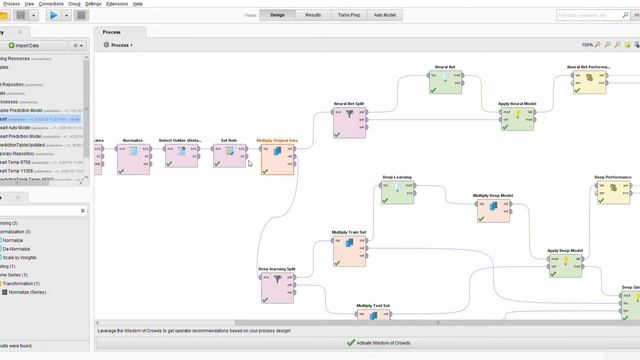Screen dimensions: 640x360
Task: Switch to the Design view
Action: point(278,15)
